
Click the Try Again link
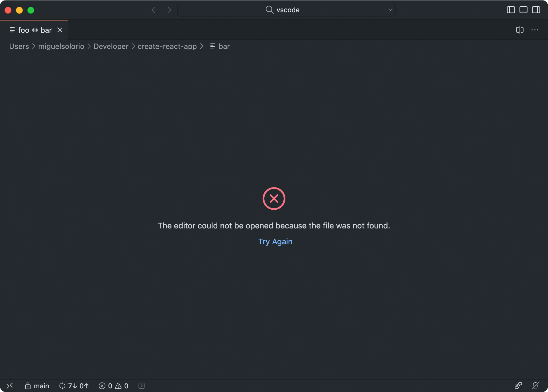(x=275, y=242)
